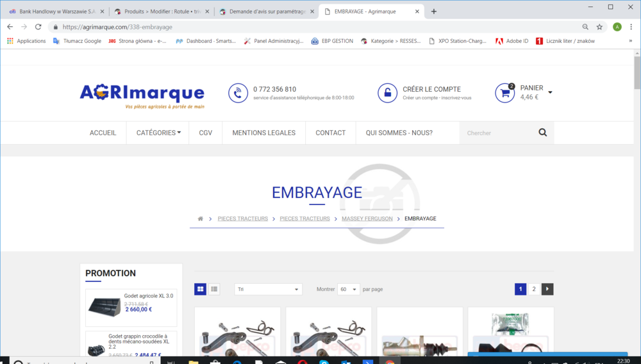Close the Bank Handlowy tab
Screen dimensions: 641x364
[102, 12]
